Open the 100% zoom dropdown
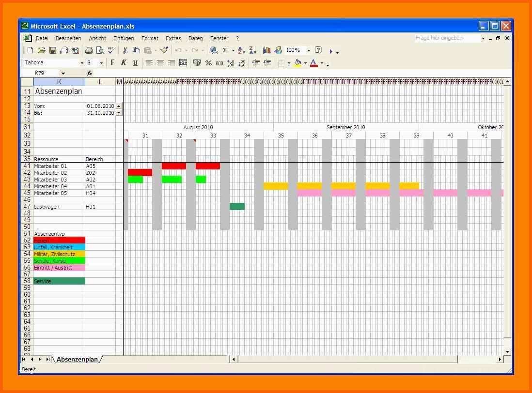The width and height of the screenshot is (532, 393). pos(309,50)
